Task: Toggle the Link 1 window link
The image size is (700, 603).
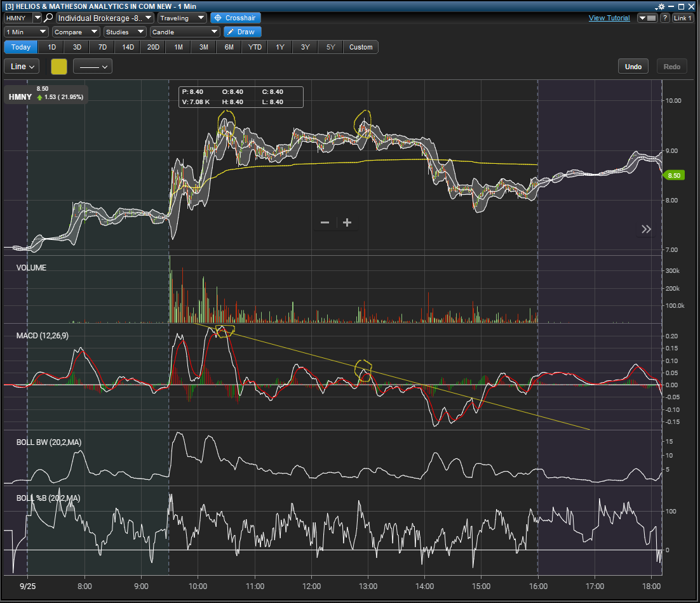Action: (682, 18)
